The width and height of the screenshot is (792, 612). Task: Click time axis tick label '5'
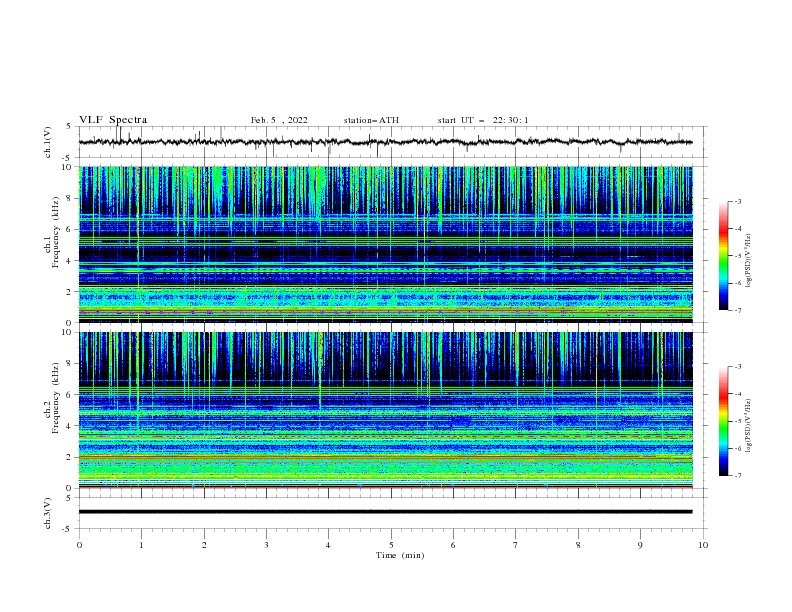(391, 545)
